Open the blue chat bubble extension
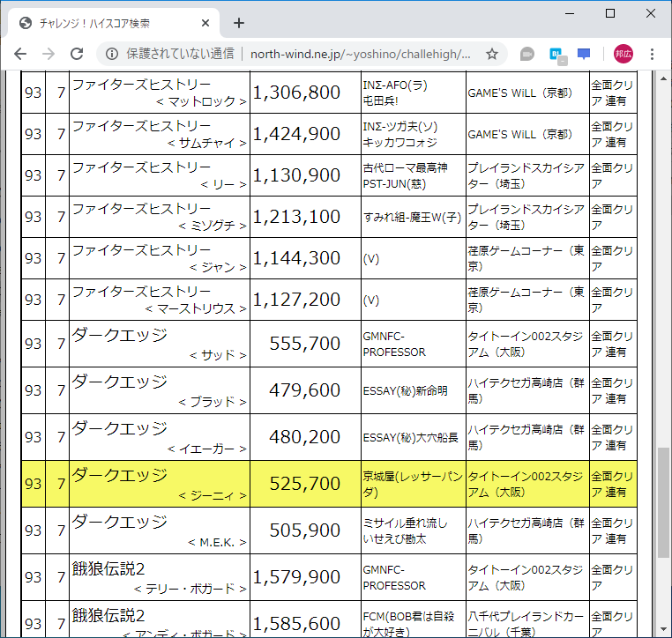This screenshot has width=672, height=638. tap(584, 54)
